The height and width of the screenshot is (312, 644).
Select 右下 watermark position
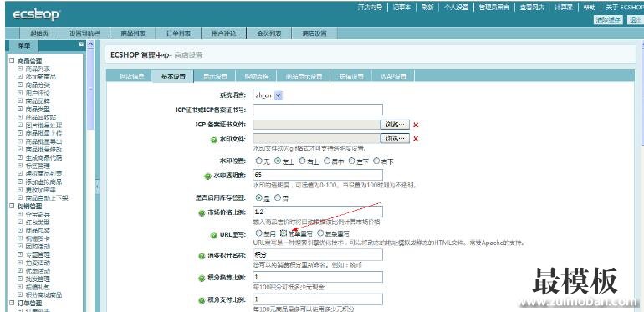(x=376, y=161)
